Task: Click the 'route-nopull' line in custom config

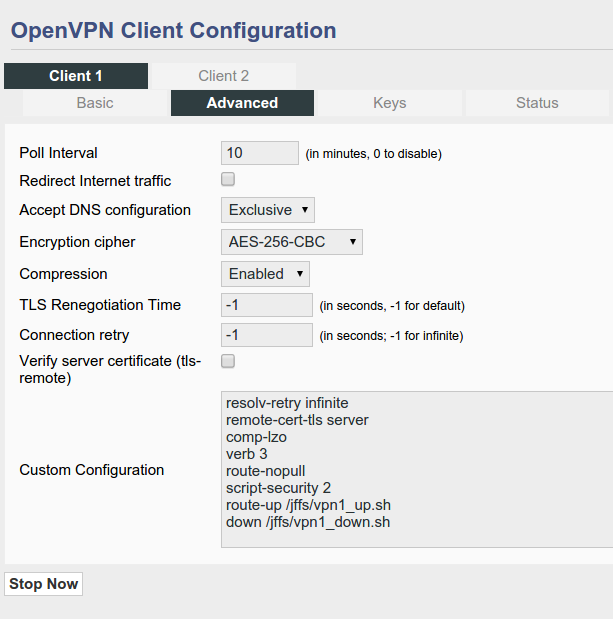Action: tap(266, 471)
